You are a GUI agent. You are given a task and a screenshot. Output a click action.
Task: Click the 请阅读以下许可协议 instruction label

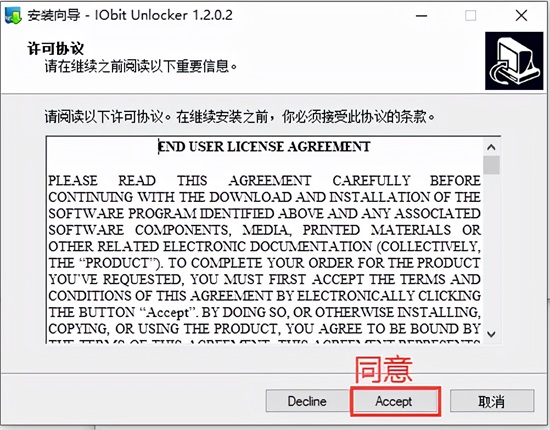click(240, 117)
